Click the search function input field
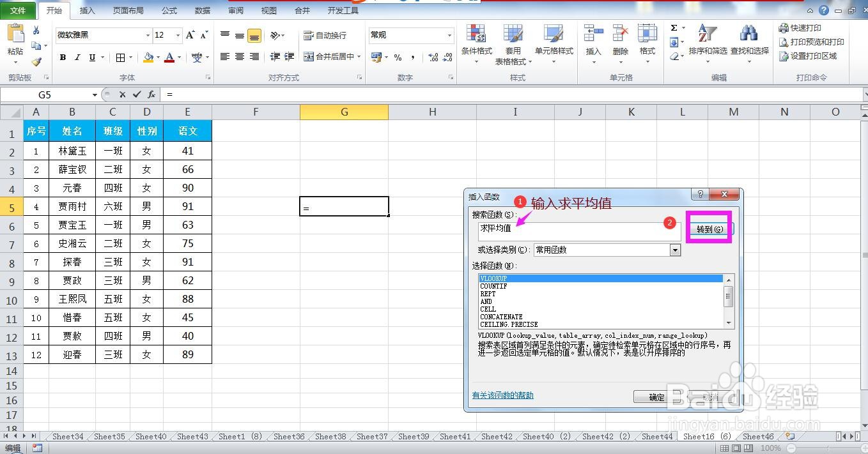The height and width of the screenshot is (454, 868). 579,231
